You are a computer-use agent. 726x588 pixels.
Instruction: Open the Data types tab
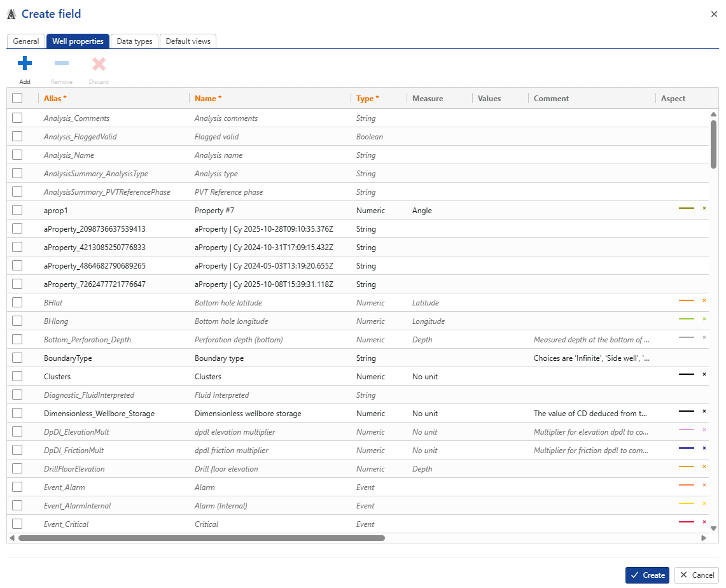click(x=134, y=41)
